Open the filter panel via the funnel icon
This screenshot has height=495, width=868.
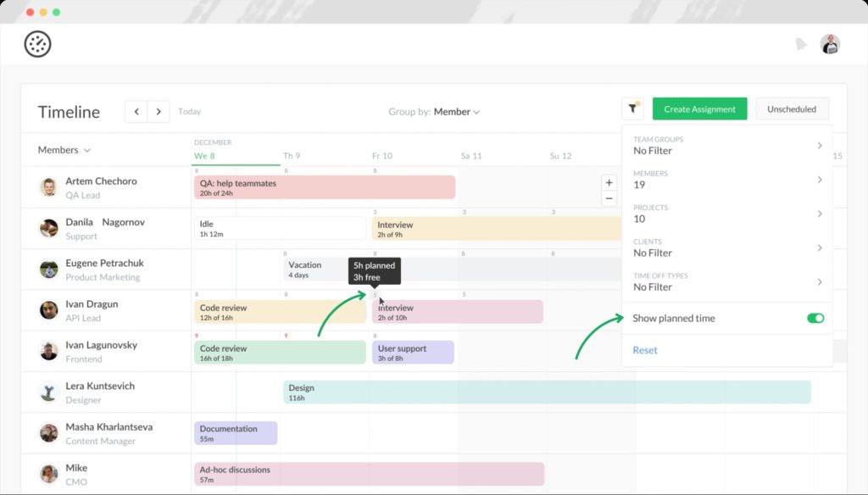[632, 108]
